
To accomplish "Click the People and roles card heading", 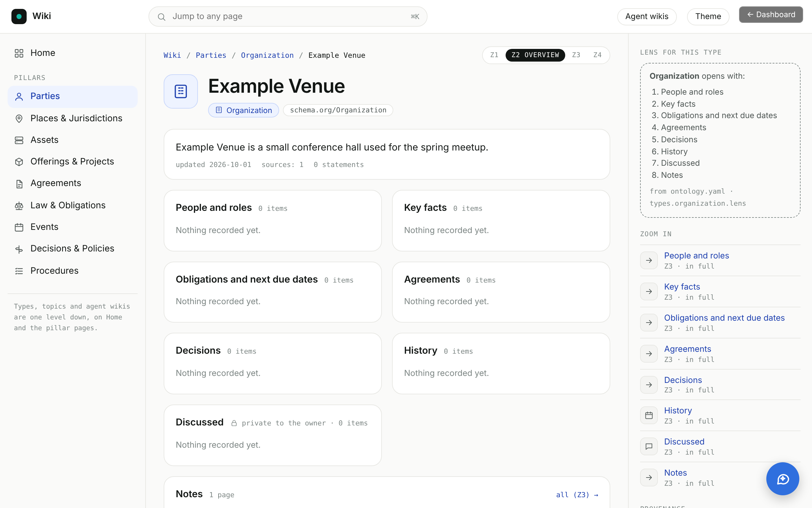I will point(214,208).
